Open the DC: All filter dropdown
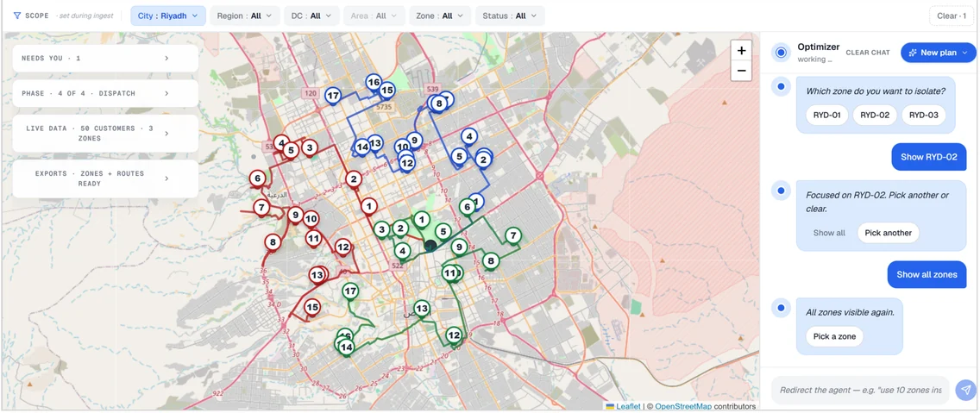980x413 pixels. [x=312, y=16]
